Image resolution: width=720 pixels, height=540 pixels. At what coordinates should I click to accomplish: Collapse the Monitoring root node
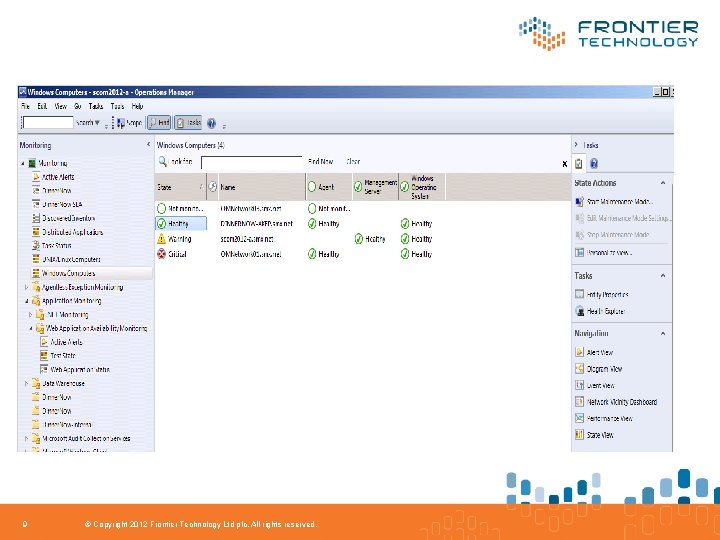pyautogui.click(x=23, y=163)
